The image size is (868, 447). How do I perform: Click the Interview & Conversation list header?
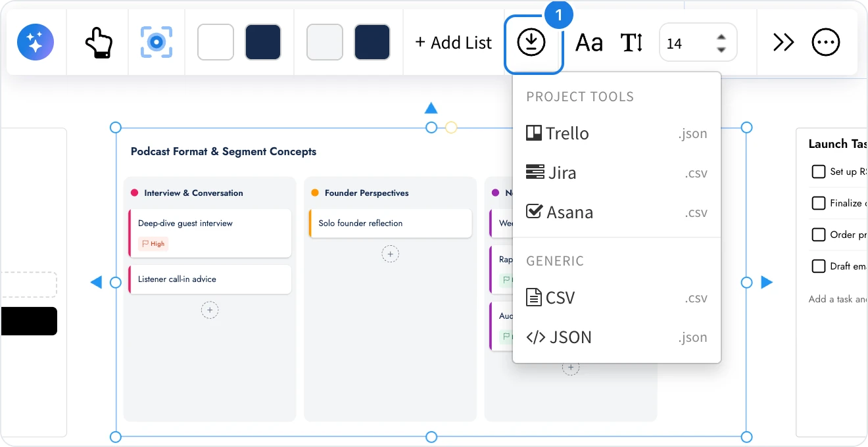point(193,193)
